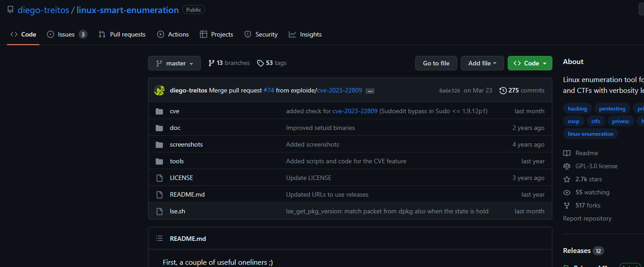Open the Issues tab
Screen dimensions: 644x267
coord(67,34)
